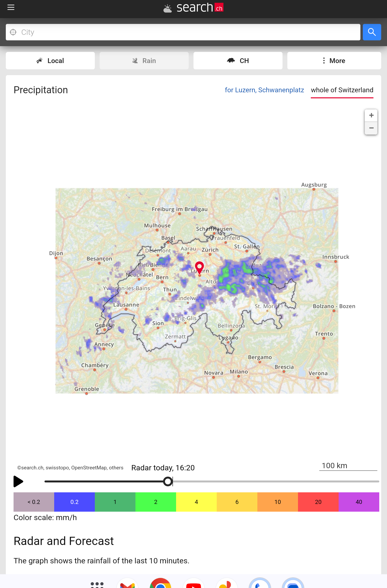Viewport: 387px width, 588px height.
Task: Click the Augsburg label on the map
Action: point(314,185)
